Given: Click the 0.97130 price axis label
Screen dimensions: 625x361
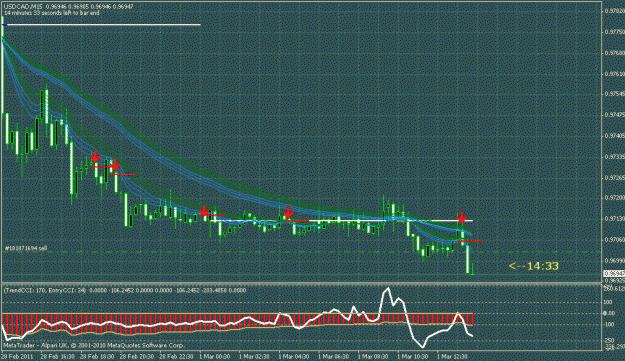Looking at the screenshot, I should [614, 219].
